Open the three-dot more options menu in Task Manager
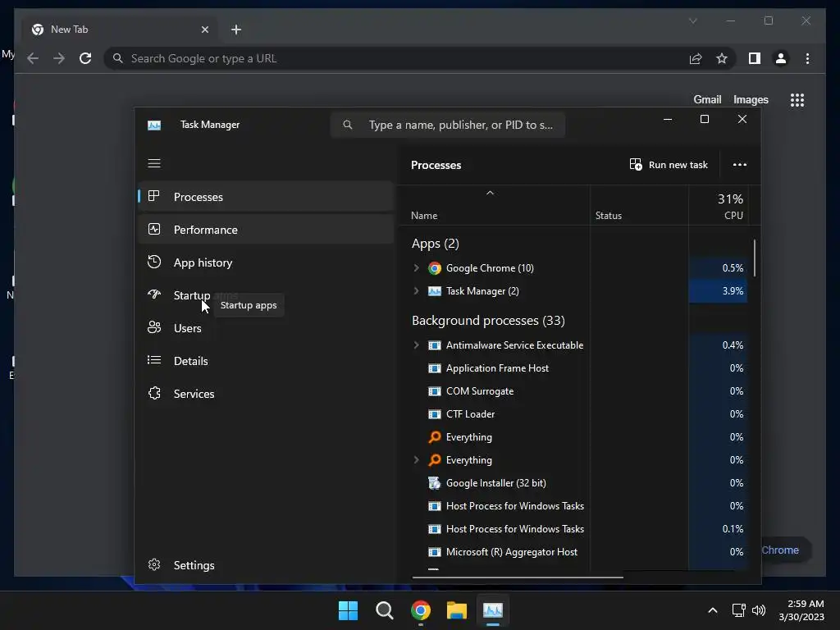 coord(740,164)
